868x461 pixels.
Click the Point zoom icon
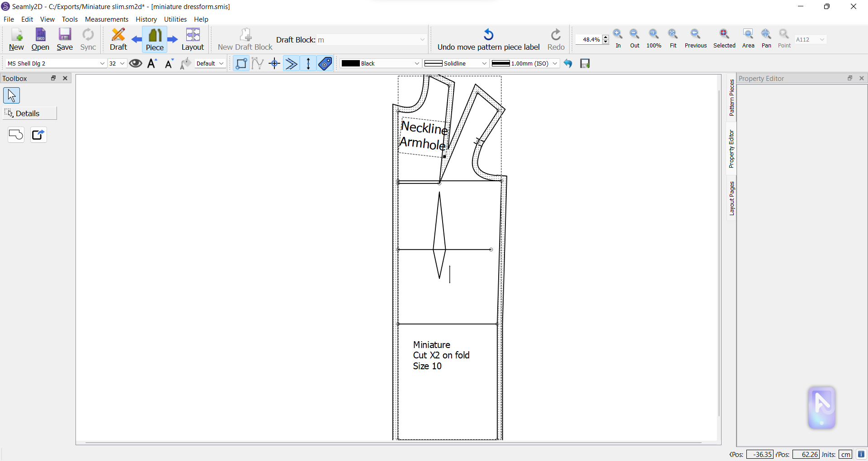tap(784, 38)
